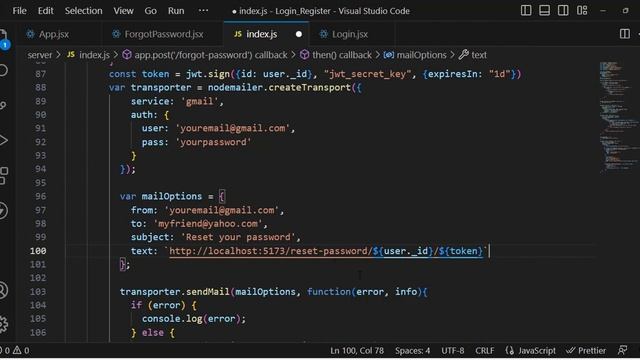Click the 'yourpassword' string on line 92
Image resolution: width=640 pixels, height=360 pixels.
click(213, 142)
